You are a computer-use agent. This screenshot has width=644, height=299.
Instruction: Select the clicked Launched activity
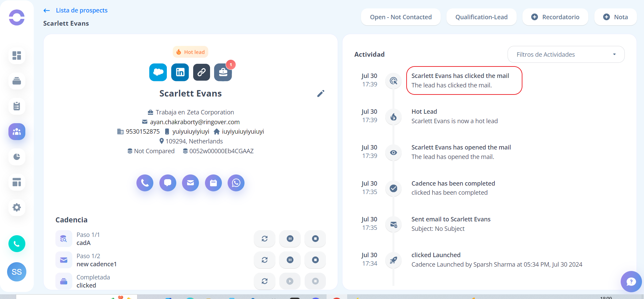click(497, 260)
